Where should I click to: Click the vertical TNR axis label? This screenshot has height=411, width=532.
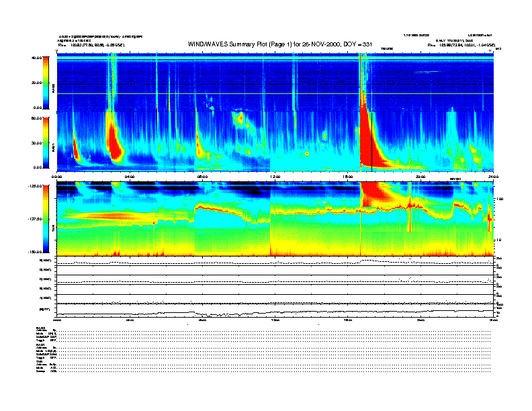tap(54, 230)
